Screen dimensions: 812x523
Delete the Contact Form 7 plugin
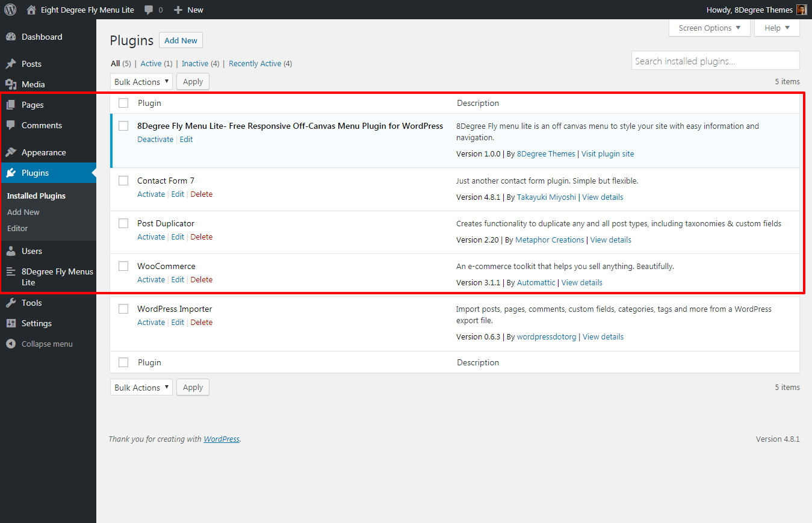(x=202, y=194)
